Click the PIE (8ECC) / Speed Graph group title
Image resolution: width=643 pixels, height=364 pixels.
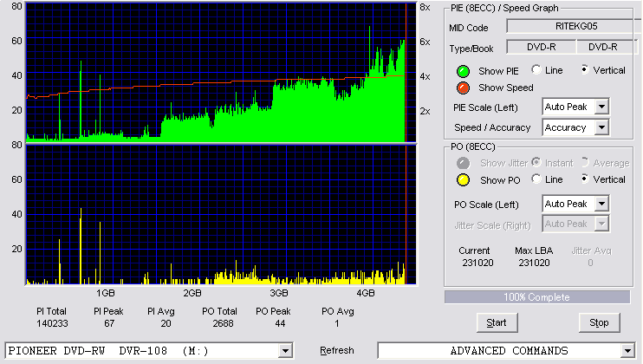pos(504,8)
